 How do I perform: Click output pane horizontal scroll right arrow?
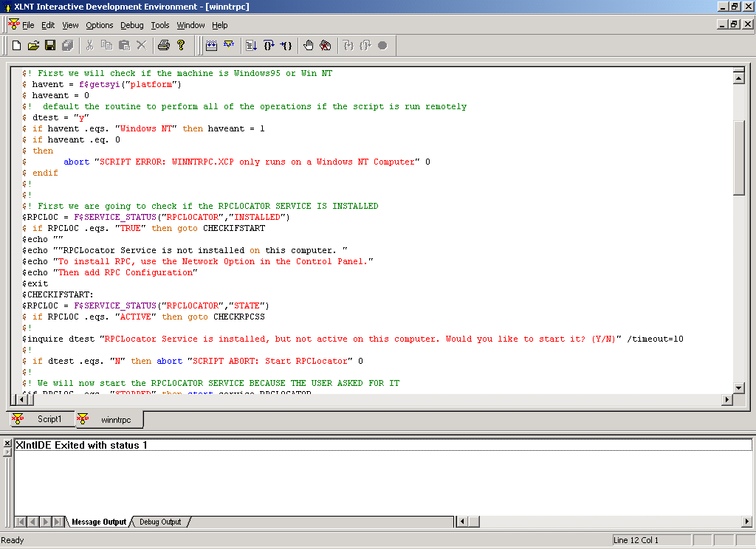coord(746,521)
